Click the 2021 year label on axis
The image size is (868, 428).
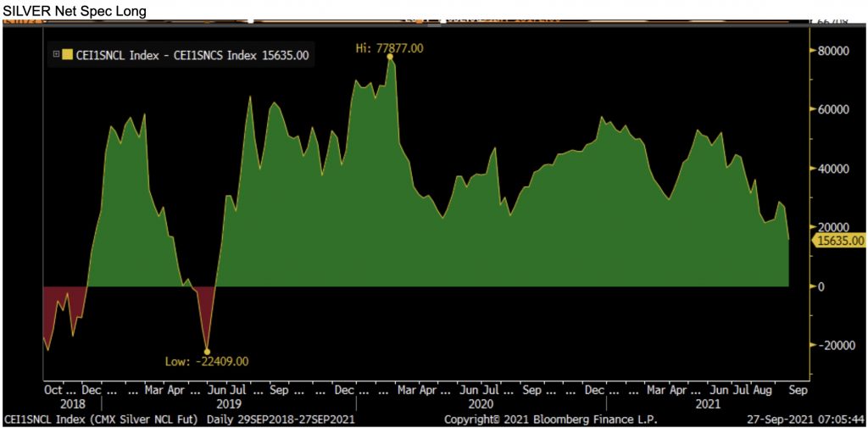[704, 405]
